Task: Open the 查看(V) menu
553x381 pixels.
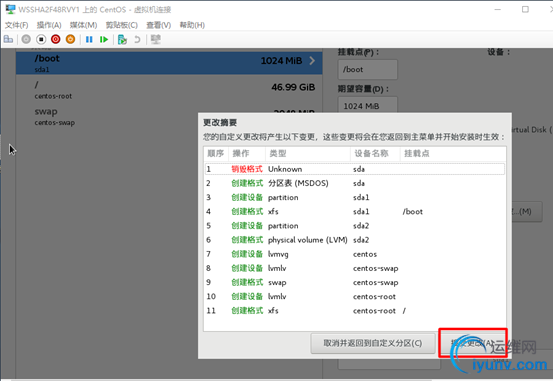Action: tap(159, 25)
